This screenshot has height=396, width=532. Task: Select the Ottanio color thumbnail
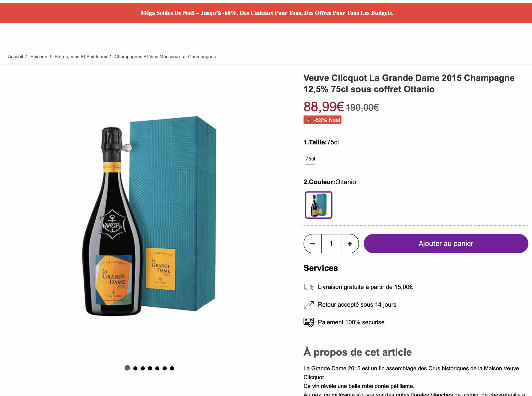point(319,205)
